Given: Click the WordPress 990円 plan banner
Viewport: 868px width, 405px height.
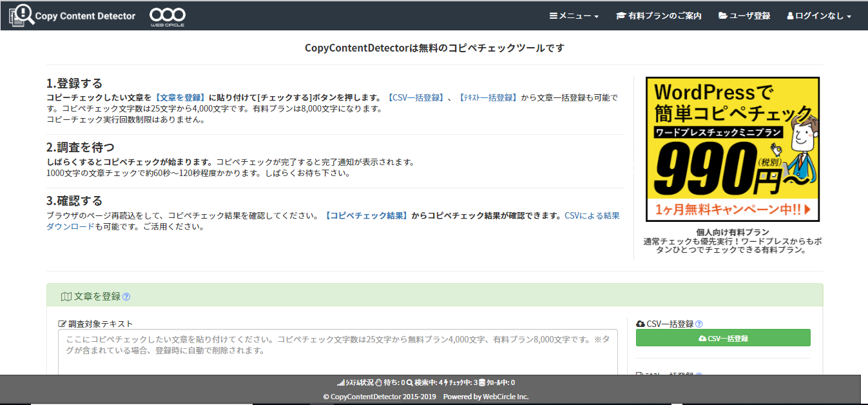Looking at the screenshot, I should click(x=733, y=149).
